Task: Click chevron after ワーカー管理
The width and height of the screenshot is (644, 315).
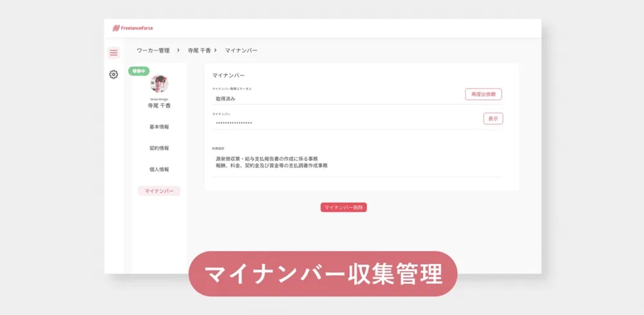Action: point(178,50)
